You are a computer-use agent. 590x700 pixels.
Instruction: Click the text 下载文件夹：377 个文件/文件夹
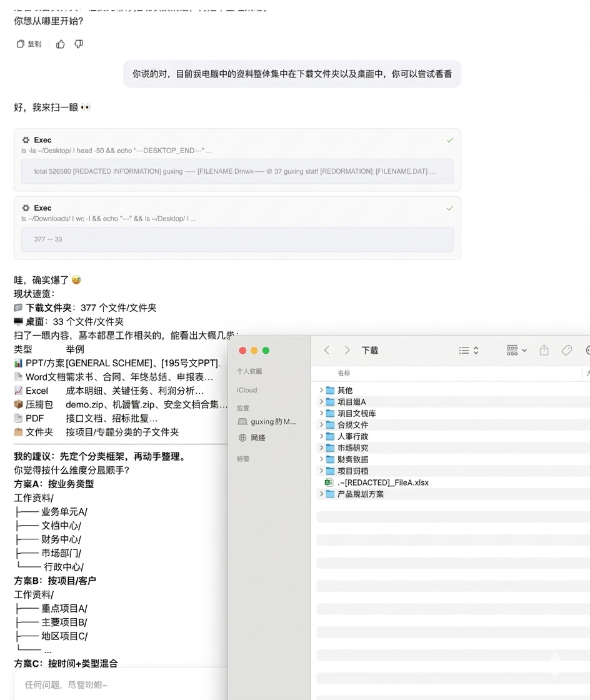pos(91,307)
